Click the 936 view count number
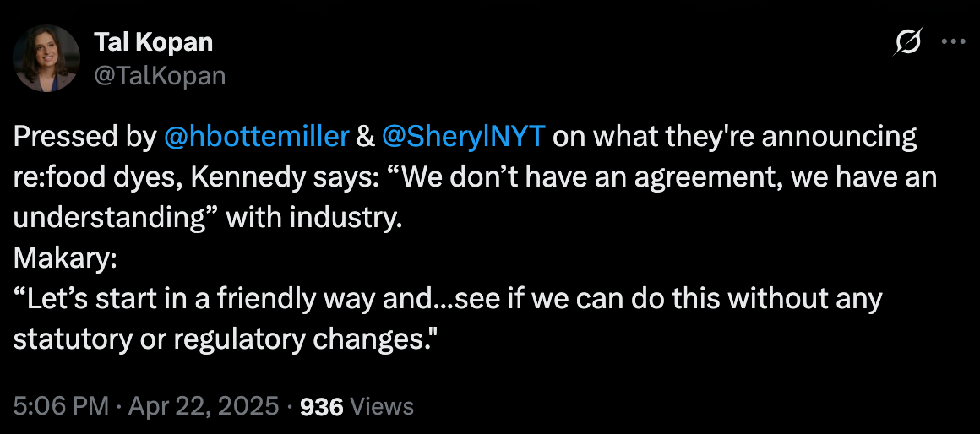Image resolution: width=980 pixels, height=434 pixels. [322, 406]
